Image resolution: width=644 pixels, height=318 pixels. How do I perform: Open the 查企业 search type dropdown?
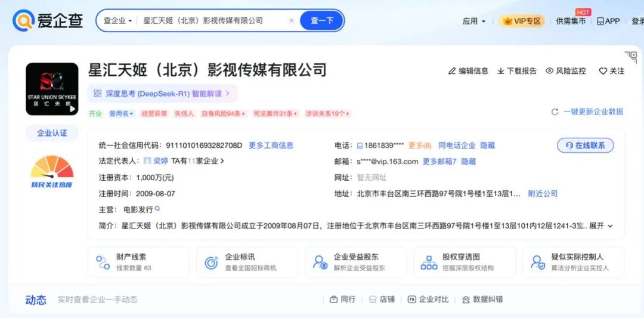[x=118, y=20]
